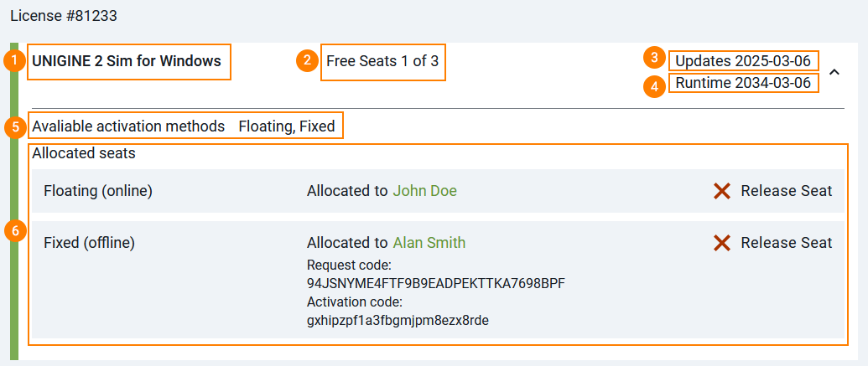This screenshot has height=366, width=868.
Task: Collapse the license details chevron
Action: point(834,72)
